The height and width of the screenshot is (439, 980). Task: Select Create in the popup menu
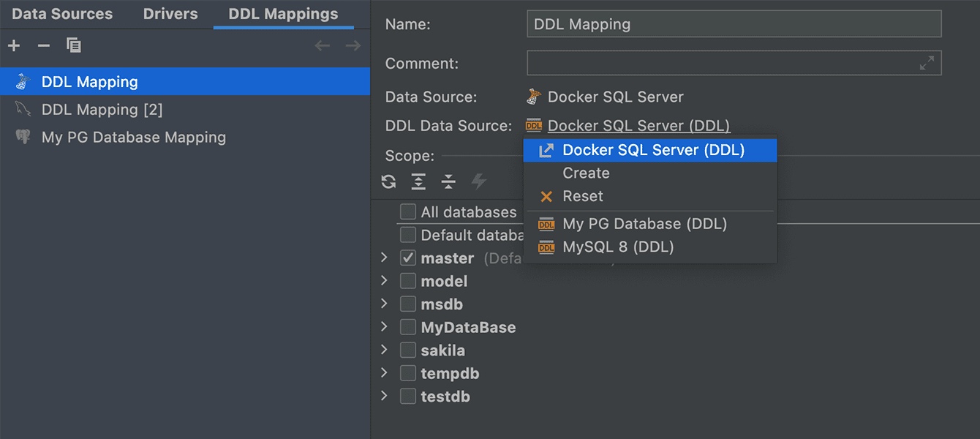(650, 173)
